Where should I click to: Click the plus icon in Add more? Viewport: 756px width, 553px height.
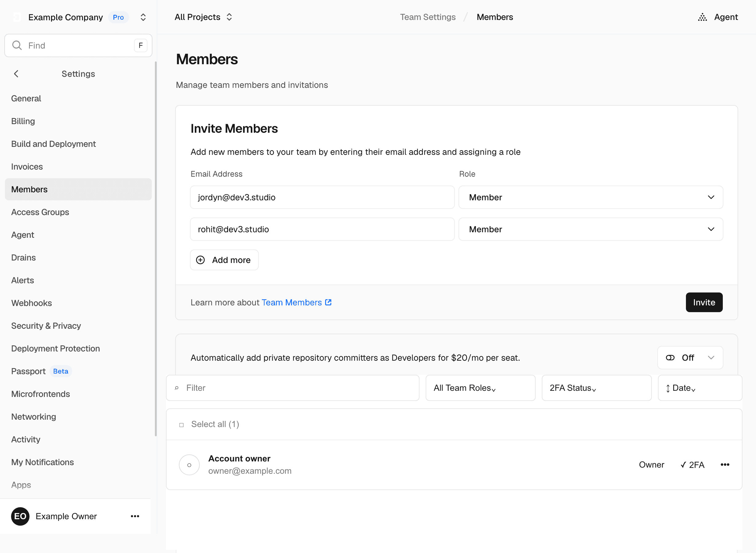pos(200,260)
